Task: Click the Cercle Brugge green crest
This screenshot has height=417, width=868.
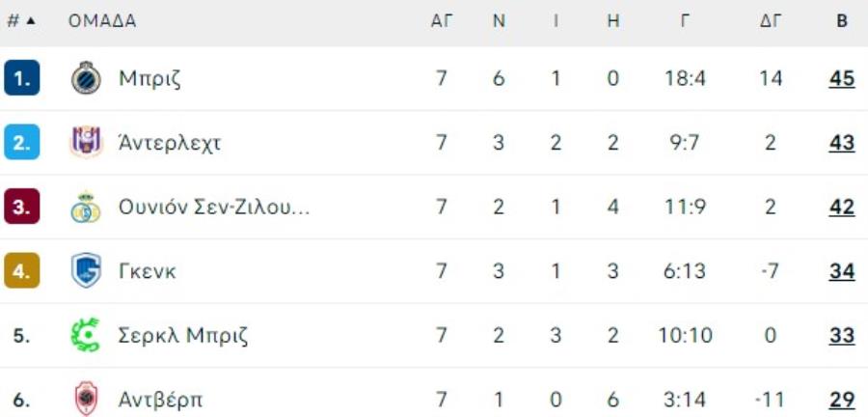Action: point(86,335)
